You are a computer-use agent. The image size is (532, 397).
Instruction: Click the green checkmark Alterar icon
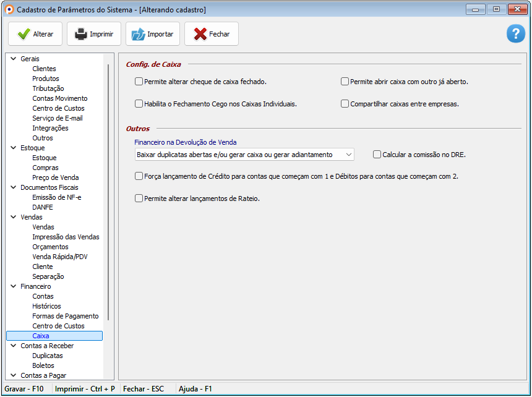(x=24, y=34)
